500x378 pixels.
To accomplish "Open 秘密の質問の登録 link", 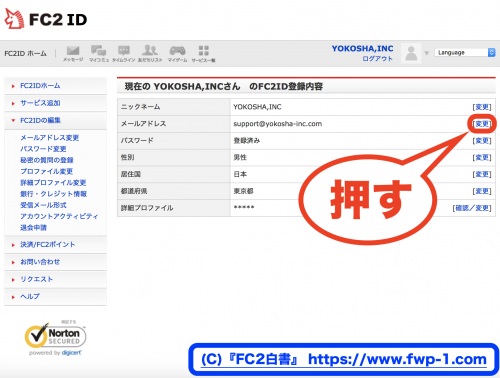I will click(47, 160).
